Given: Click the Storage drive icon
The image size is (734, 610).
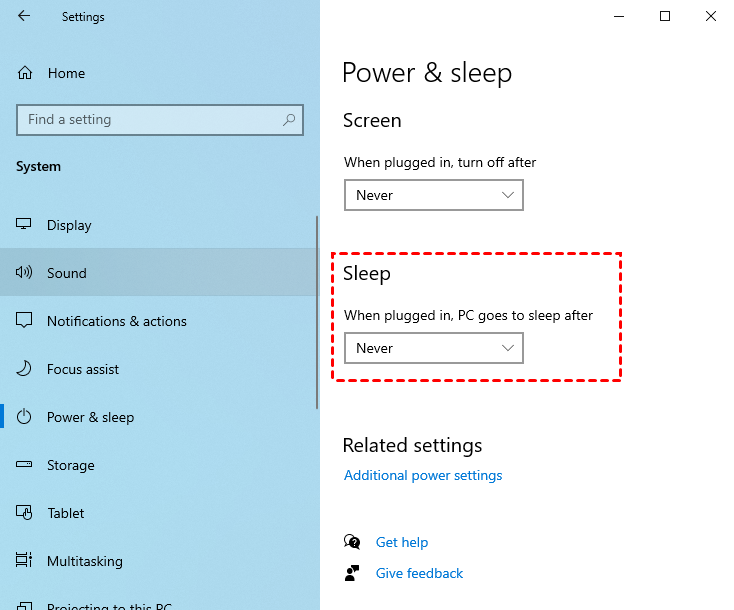Looking at the screenshot, I should [24, 464].
